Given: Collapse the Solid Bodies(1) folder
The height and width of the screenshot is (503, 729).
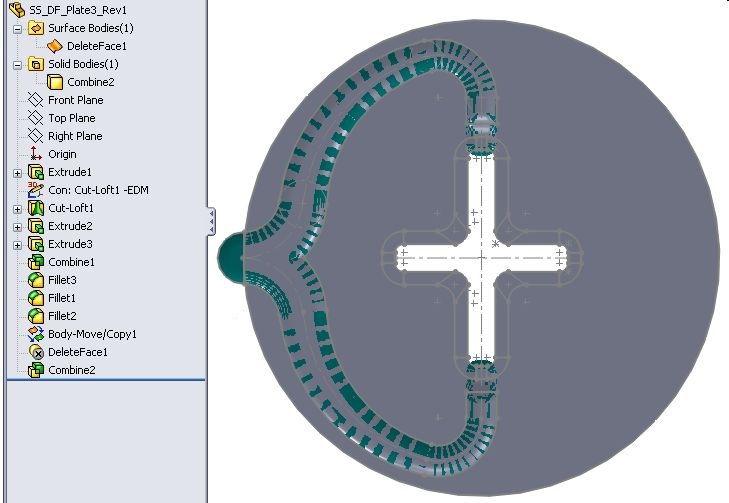Looking at the screenshot, I should (x=17, y=65).
